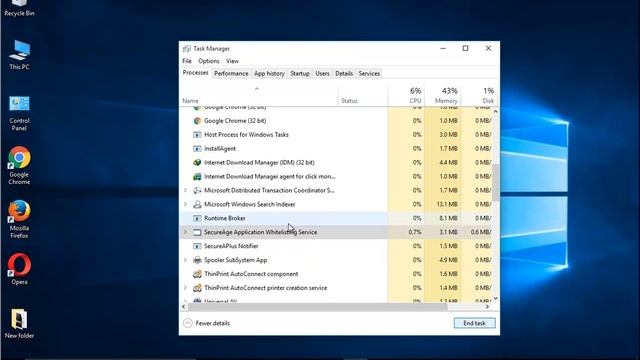The image size is (640, 360).
Task: Click the Distributed Transaction Coordinator icon
Action: point(197,190)
